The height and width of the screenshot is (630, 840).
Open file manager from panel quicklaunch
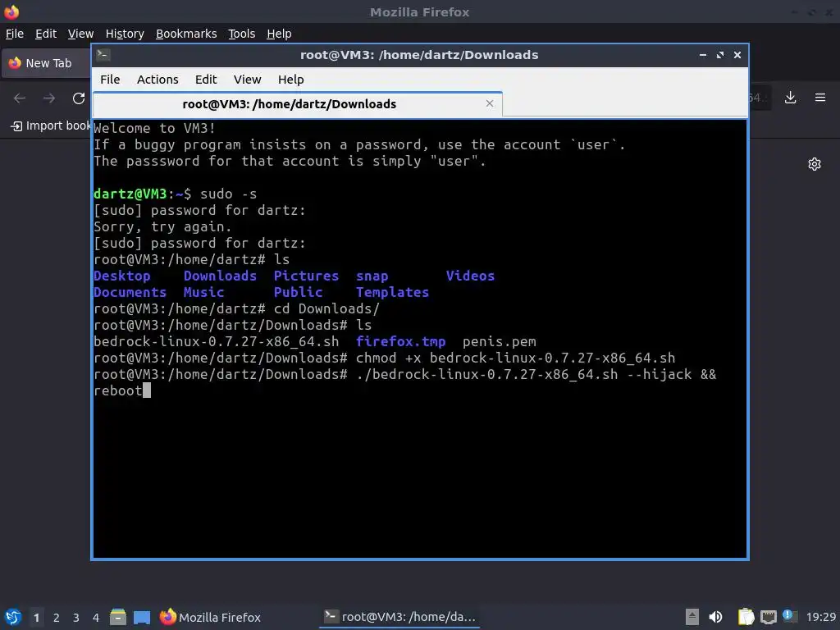click(x=118, y=617)
